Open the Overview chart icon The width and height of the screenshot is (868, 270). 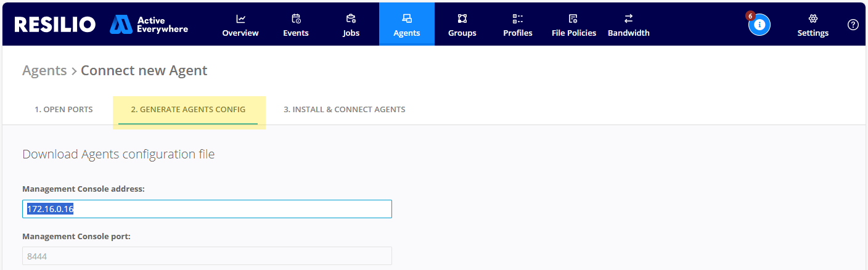pyautogui.click(x=240, y=18)
